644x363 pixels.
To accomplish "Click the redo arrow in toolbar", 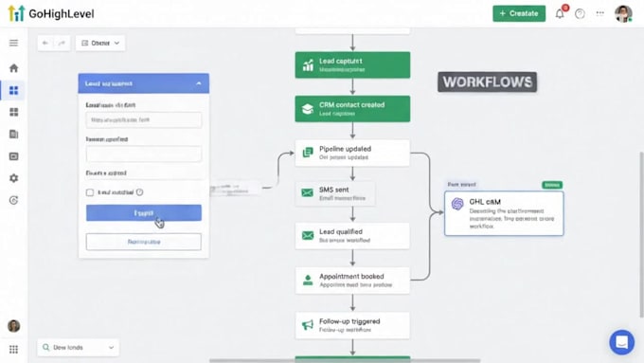I will coord(62,43).
